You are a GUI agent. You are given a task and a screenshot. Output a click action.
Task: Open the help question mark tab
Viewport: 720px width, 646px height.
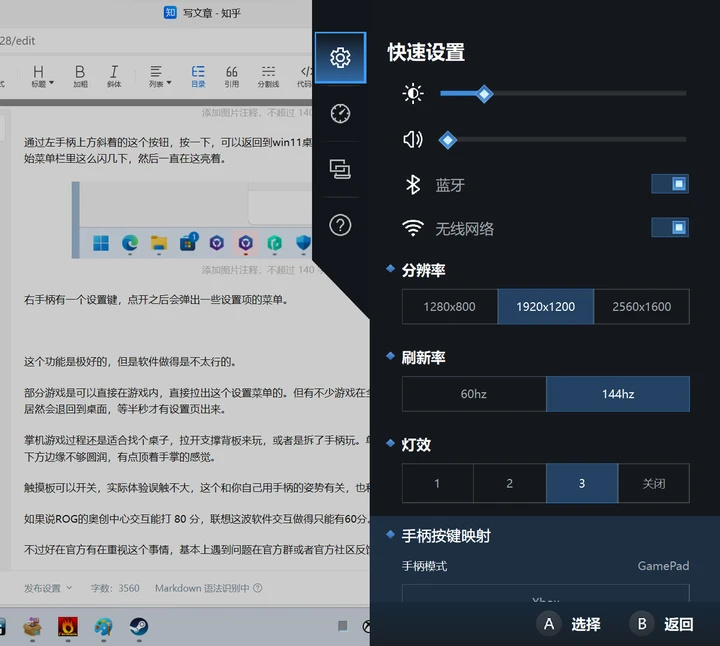click(340, 225)
